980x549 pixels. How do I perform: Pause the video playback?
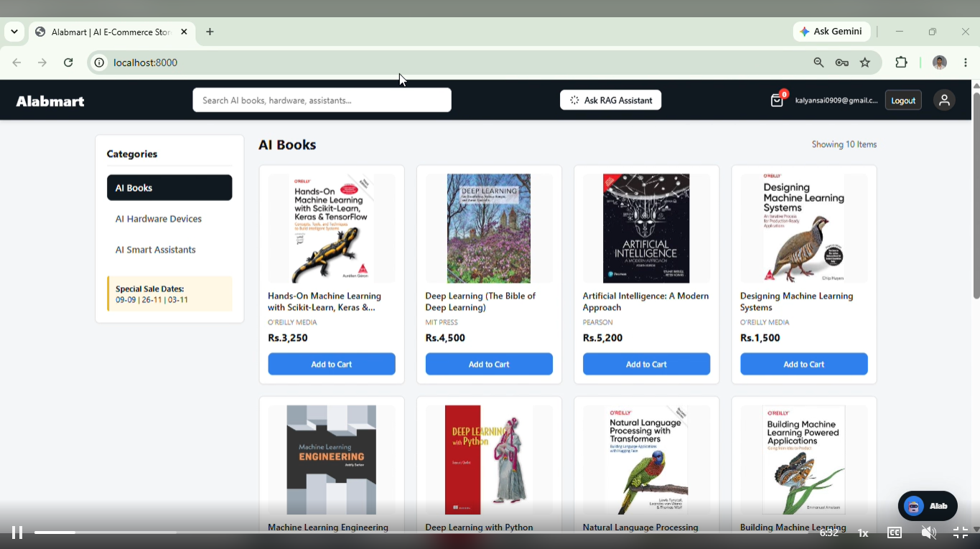pos(17,532)
